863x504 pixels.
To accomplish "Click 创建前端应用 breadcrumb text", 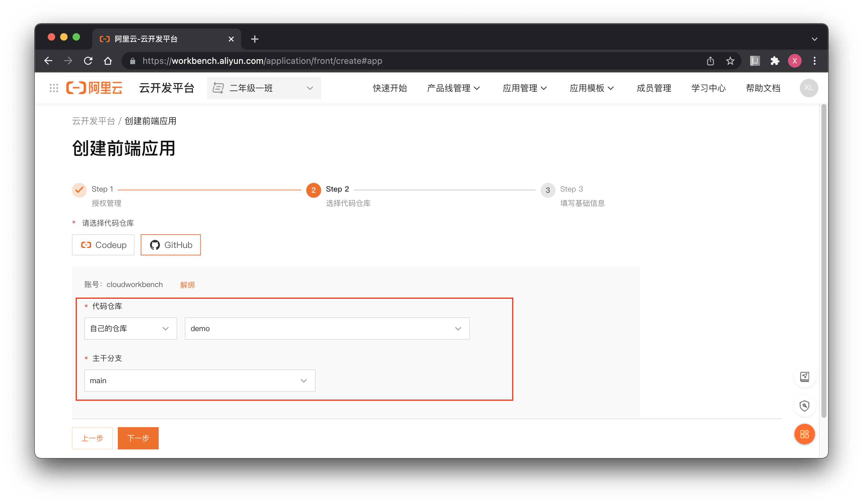I will tap(150, 121).
